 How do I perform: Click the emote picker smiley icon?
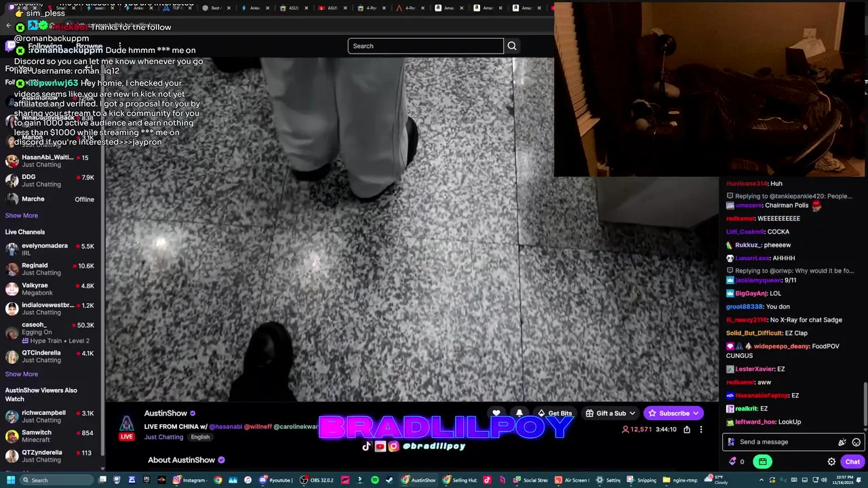pos(856,442)
